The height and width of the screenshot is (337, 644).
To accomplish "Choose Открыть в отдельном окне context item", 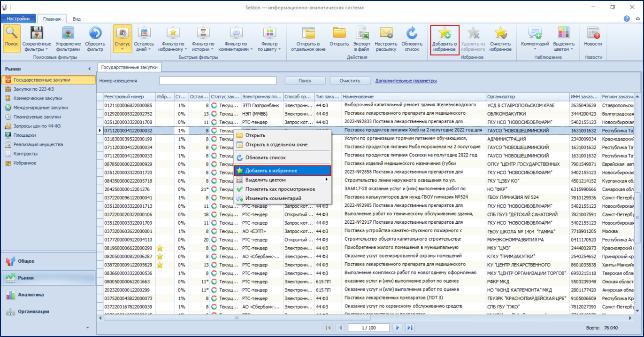I will tap(283, 144).
